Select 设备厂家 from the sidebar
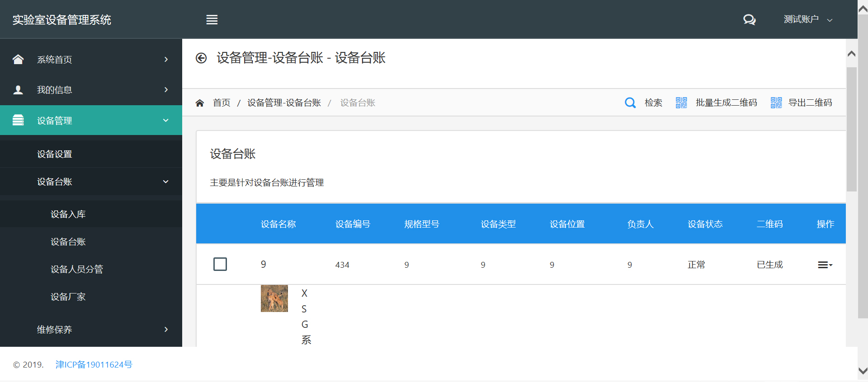The width and height of the screenshot is (868, 382). [68, 297]
